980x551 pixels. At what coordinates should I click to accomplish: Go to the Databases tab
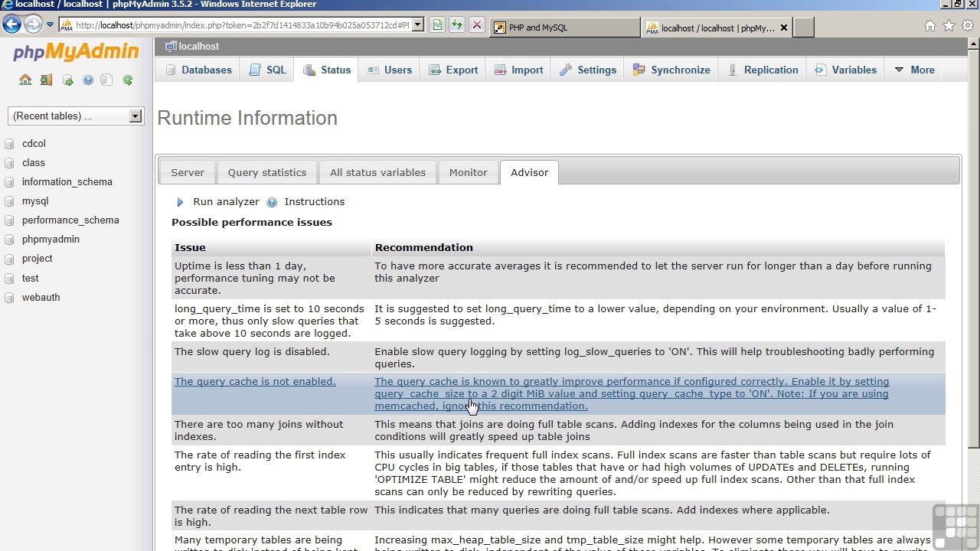pyautogui.click(x=198, y=70)
